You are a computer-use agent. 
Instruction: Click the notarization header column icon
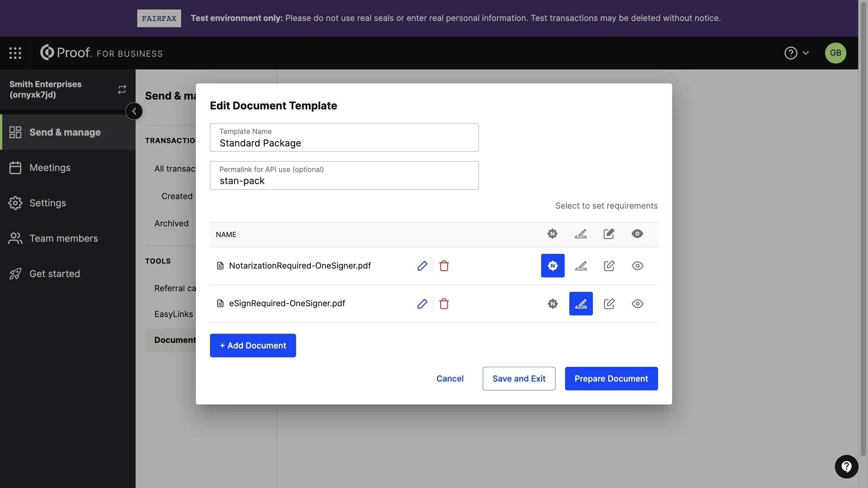pos(552,234)
